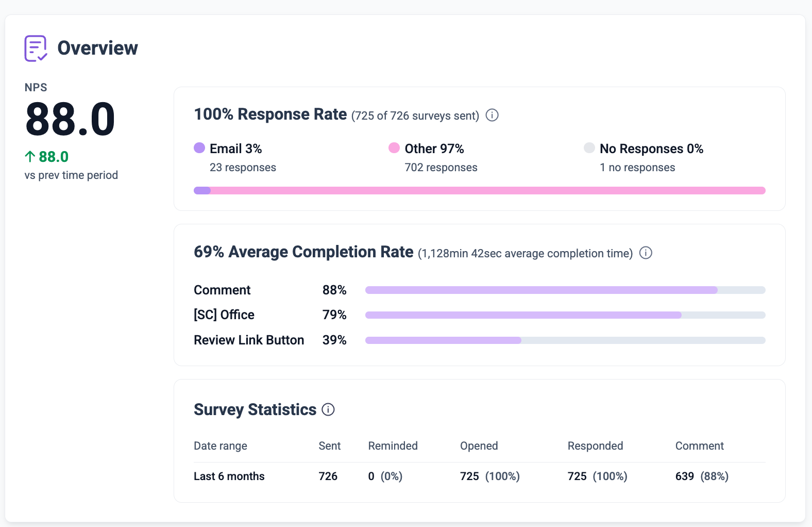Click the 88.0 NPS score
812x527 pixels.
tap(71, 120)
